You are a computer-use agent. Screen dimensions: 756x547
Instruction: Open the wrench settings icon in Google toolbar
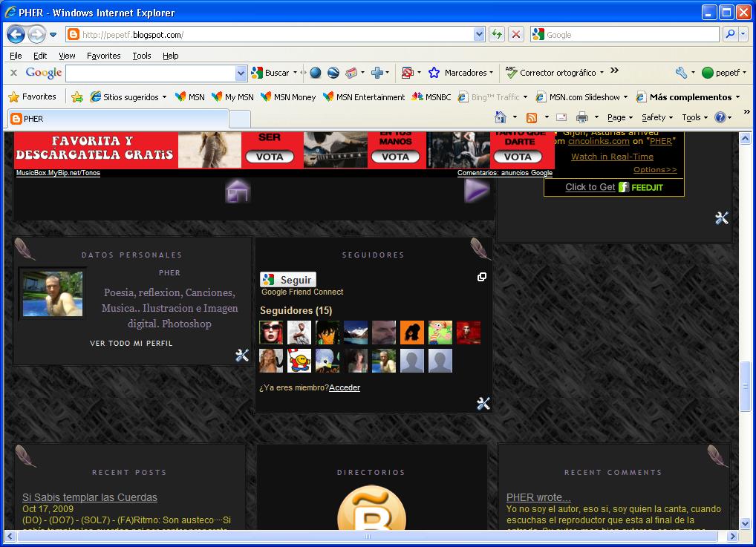[681, 73]
